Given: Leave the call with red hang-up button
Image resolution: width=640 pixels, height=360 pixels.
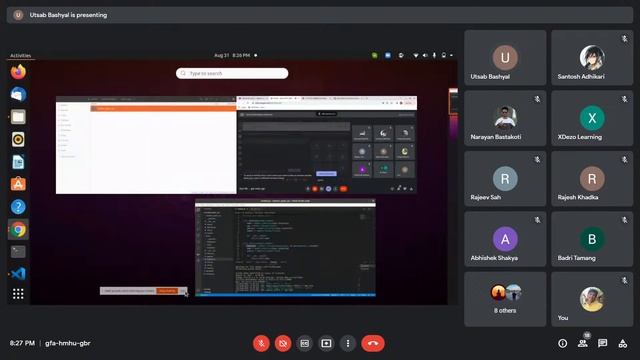Looking at the screenshot, I should click(373, 343).
